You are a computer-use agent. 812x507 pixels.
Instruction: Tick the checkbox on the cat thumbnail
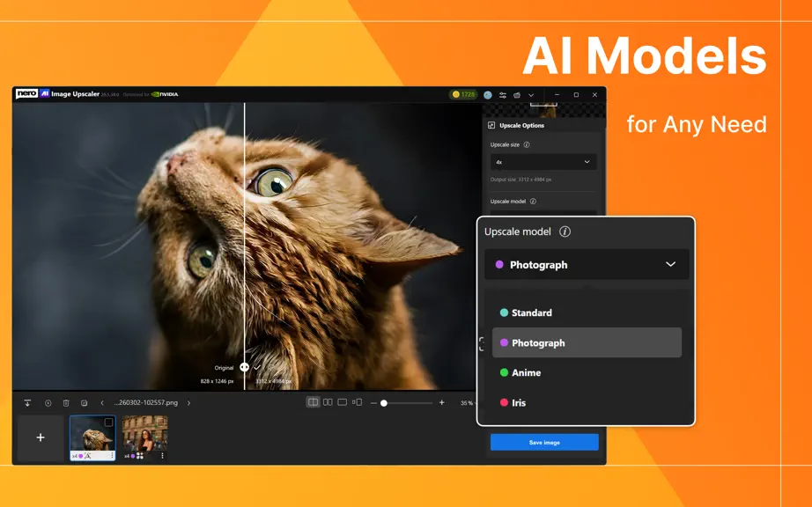pyautogui.click(x=108, y=422)
